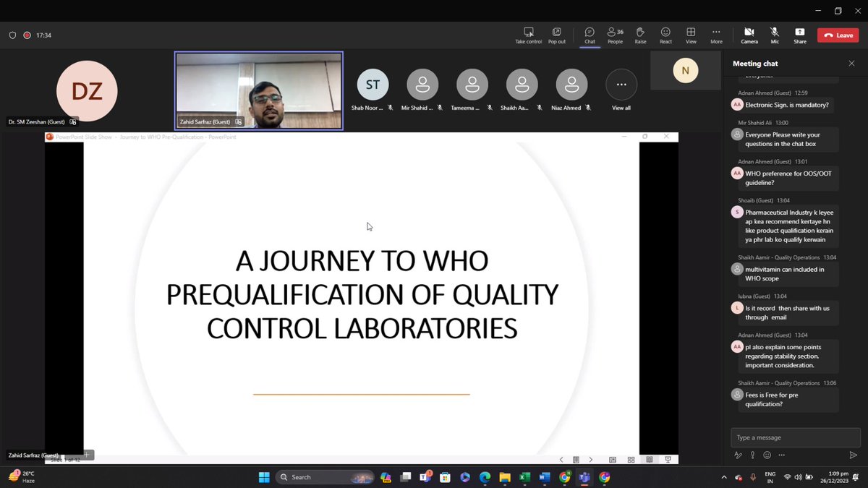This screenshot has height=488, width=868.
Task: Click Take control in the meeting toolbar
Action: [528, 35]
